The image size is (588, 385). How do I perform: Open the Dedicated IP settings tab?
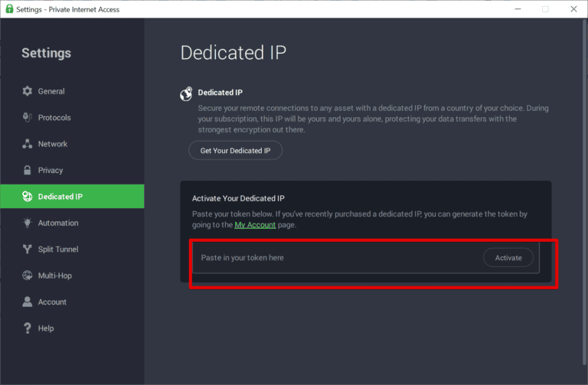point(60,197)
